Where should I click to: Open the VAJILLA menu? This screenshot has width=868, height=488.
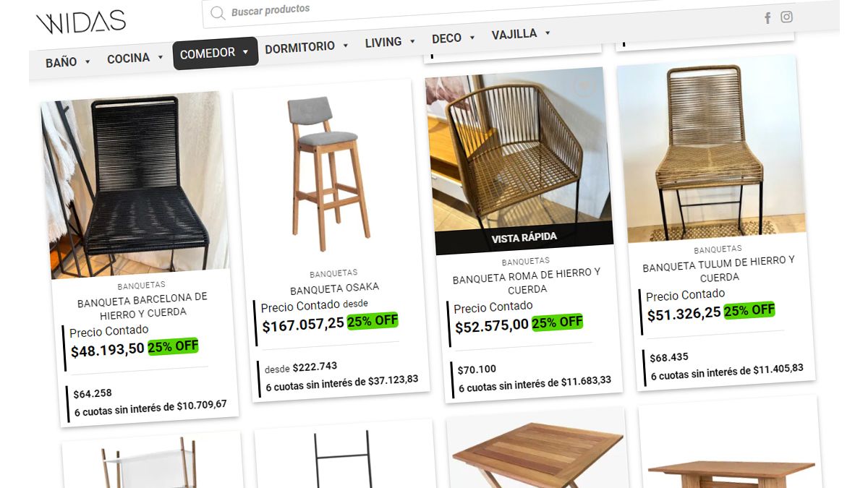pos(521,33)
